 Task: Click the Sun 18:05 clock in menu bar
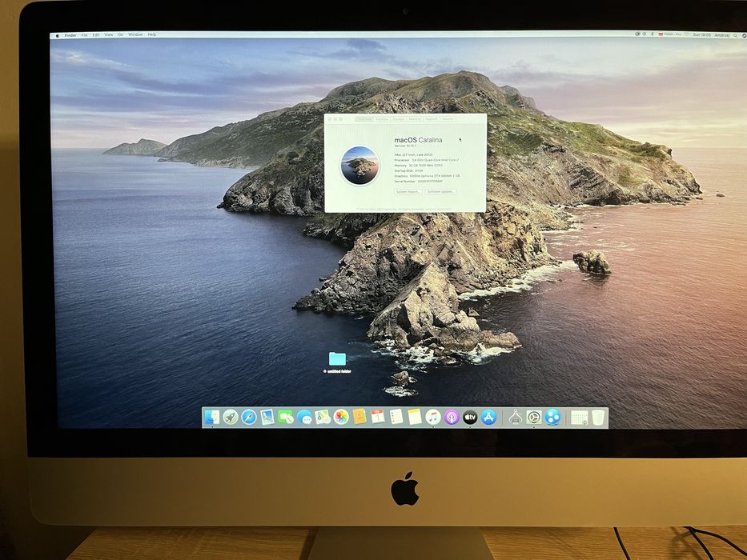click(701, 35)
